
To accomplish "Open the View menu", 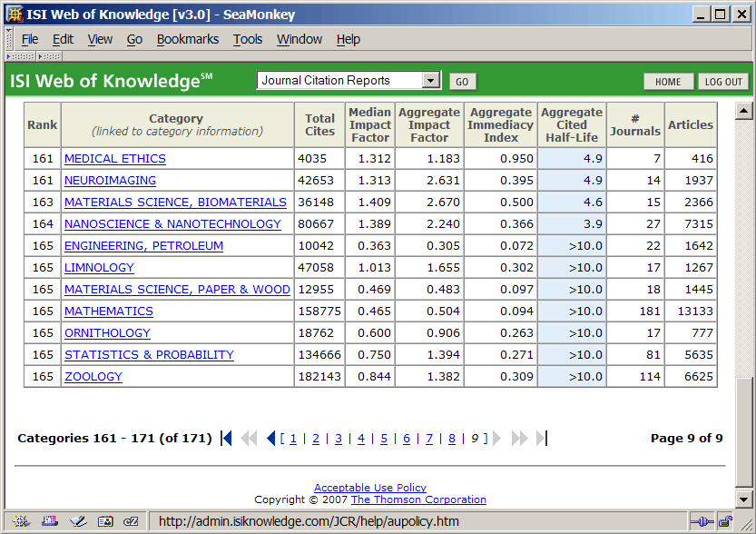I will click(x=100, y=39).
